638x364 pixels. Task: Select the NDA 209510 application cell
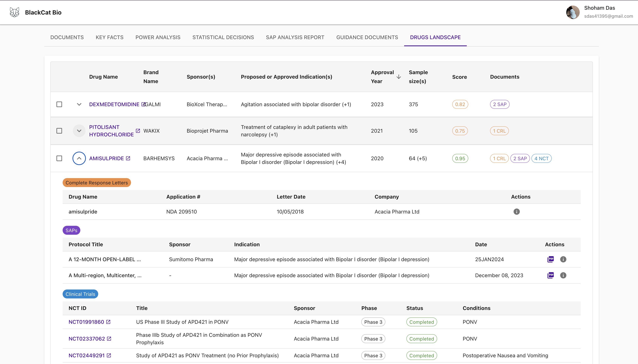181,211
